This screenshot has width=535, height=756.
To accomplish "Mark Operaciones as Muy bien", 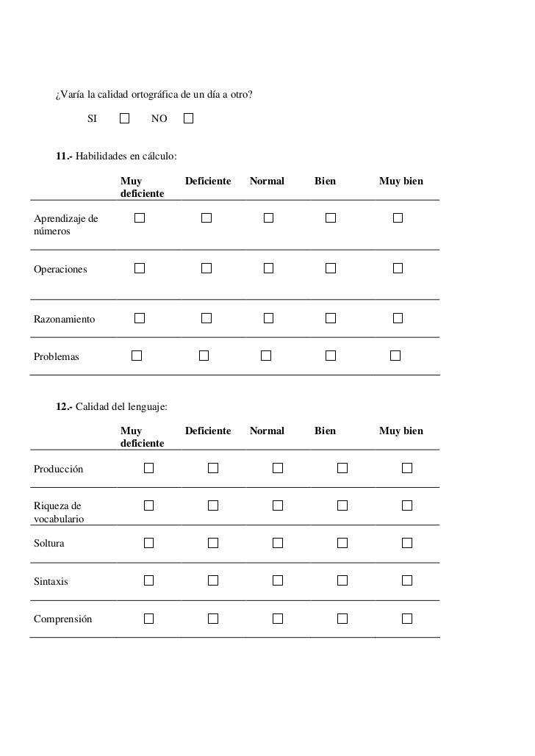I will [398, 268].
